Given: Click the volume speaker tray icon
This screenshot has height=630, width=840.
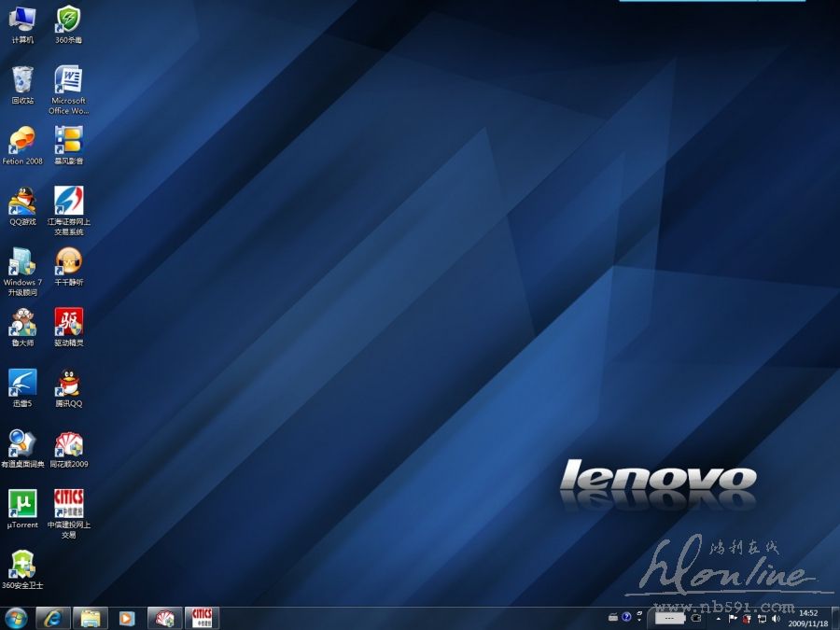Looking at the screenshot, I should tap(777, 618).
